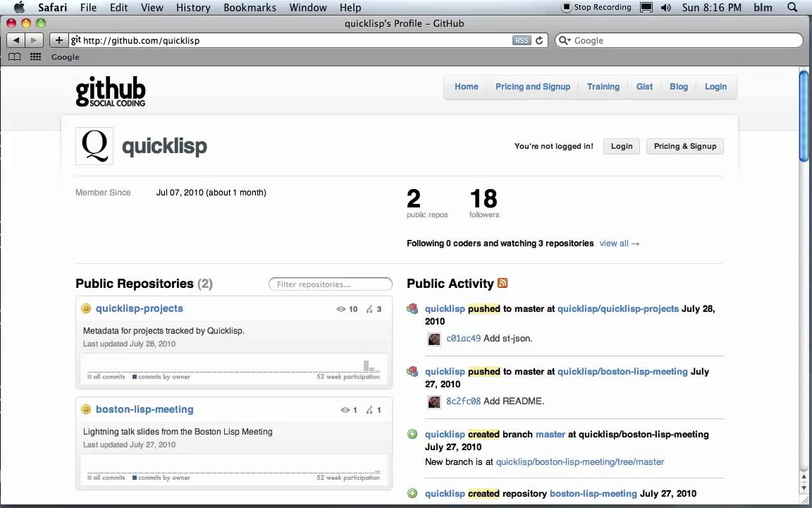Viewport: 812px width, 508px height.
Task: Click committer avatar next to 8c2fc08
Action: click(x=434, y=401)
